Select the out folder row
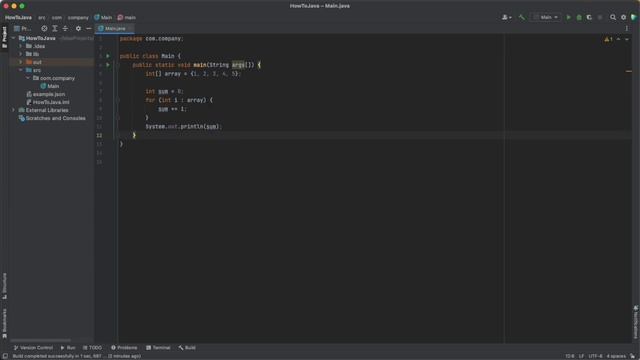The height and width of the screenshot is (360, 640). click(52, 62)
